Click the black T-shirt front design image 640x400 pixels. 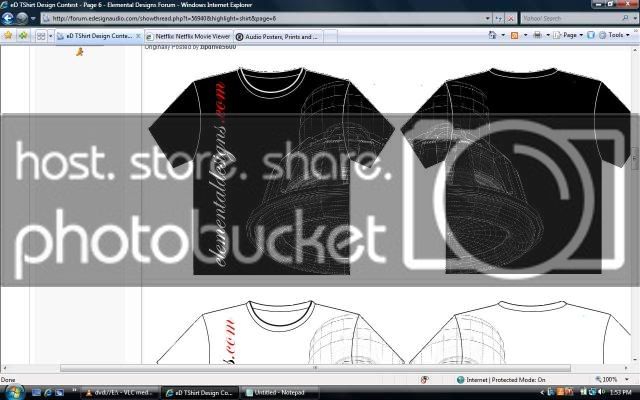(x=271, y=171)
